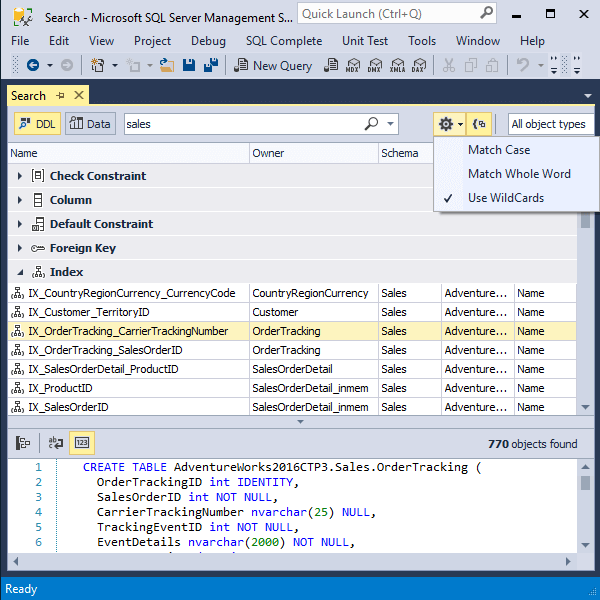Open the Tools menu

(x=422, y=41)
